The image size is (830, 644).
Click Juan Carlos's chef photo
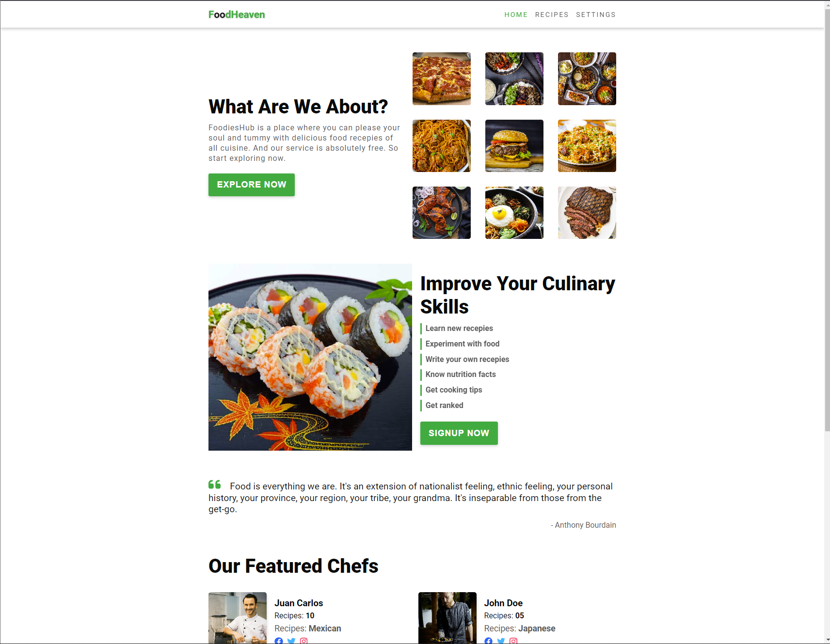pyautogui.click(x=238, y=618)
